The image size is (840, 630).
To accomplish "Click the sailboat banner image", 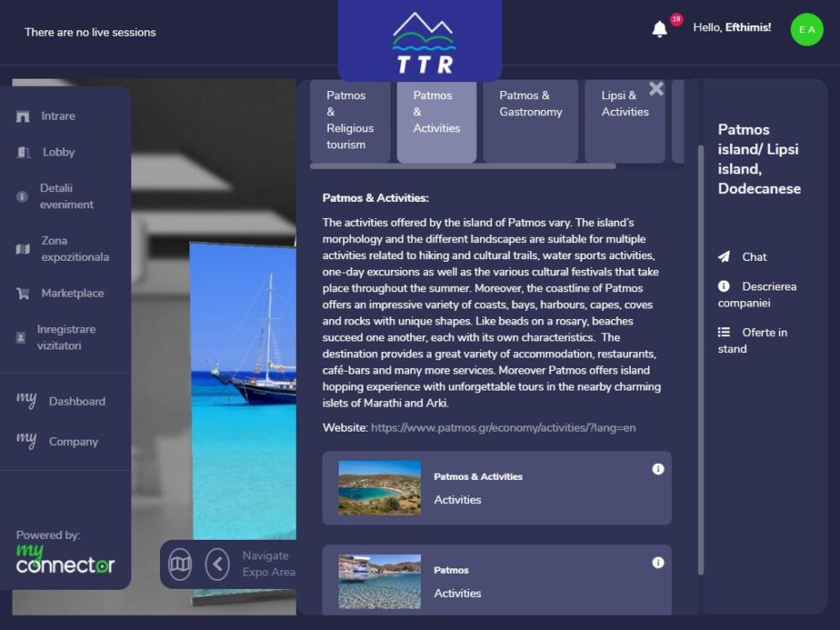I will tap(244, 391).
